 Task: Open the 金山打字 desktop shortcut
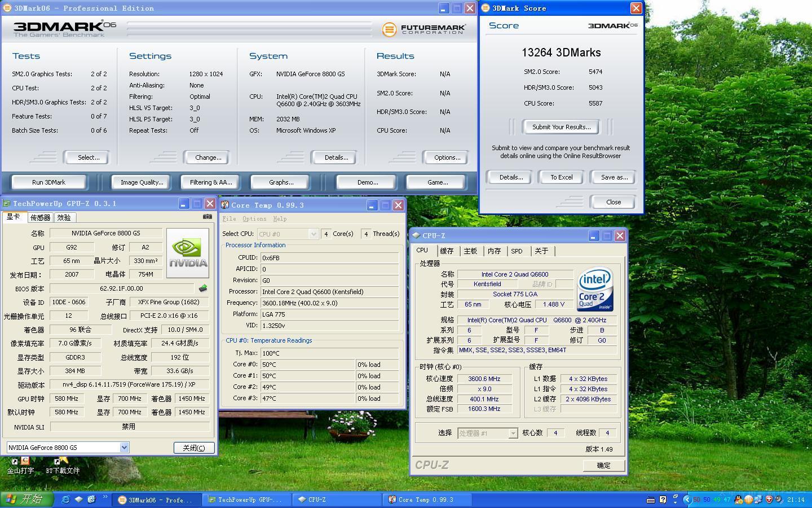tap(20, 466)
